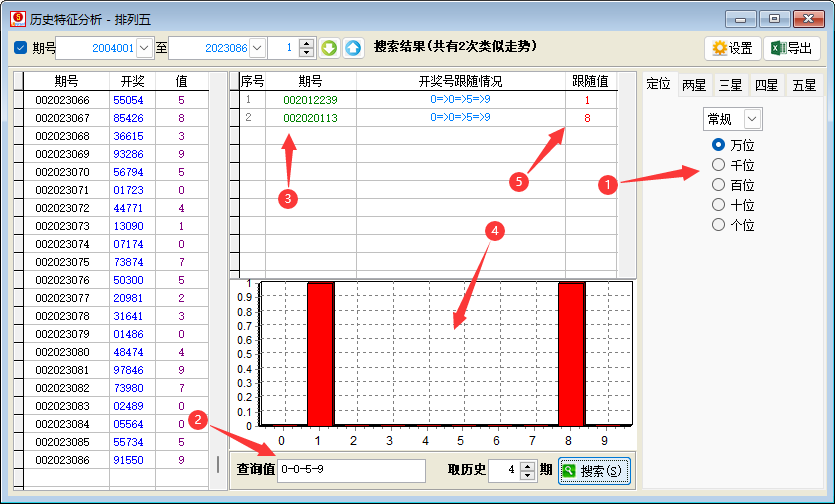
Task: Click the blue up-arrow navigation icon
Action: (353, 48)
